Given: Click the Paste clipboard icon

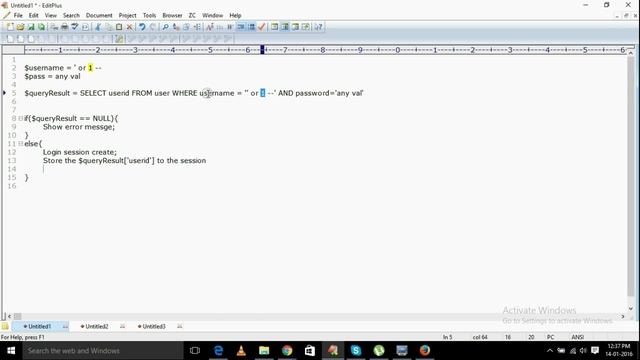Looking at the screenshot, I should click(119, 27).
